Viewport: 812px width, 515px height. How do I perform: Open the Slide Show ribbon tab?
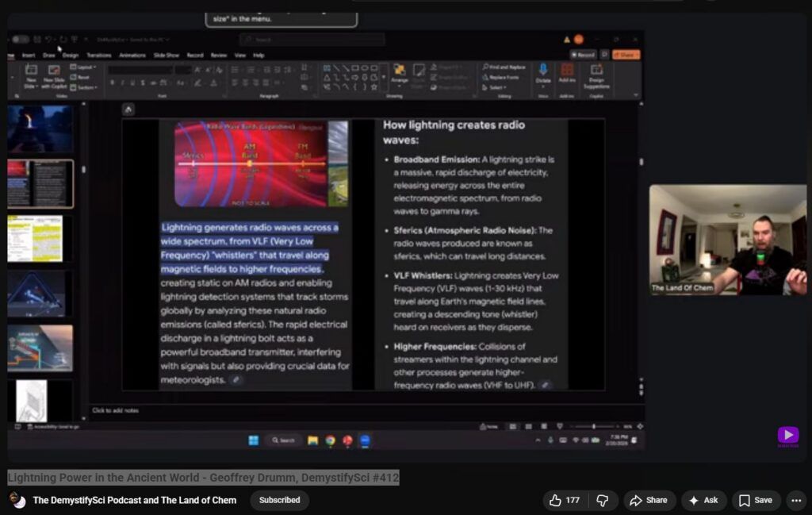click(166, 56)
